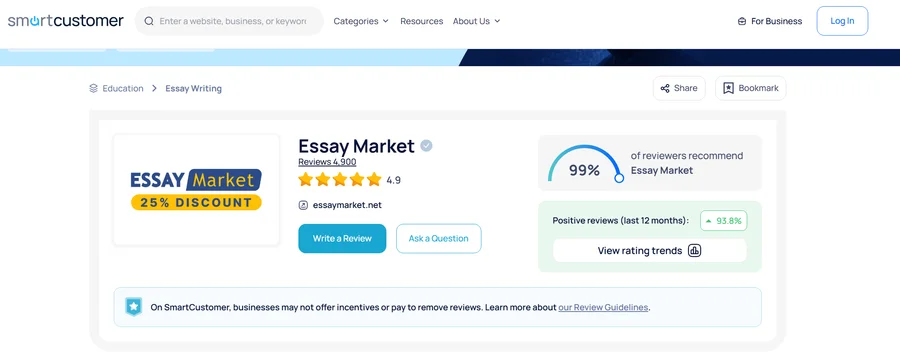The height and width of the screenshot is (363, 900).
Task: Open our Review Guidelines link
Action: pyautogui.click(x=603, y=307)
